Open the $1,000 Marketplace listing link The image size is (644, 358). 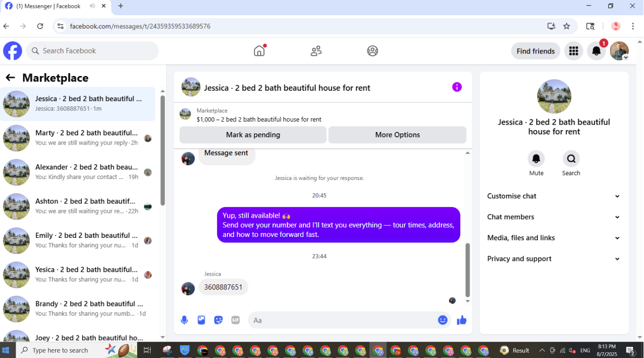point(259,119)
